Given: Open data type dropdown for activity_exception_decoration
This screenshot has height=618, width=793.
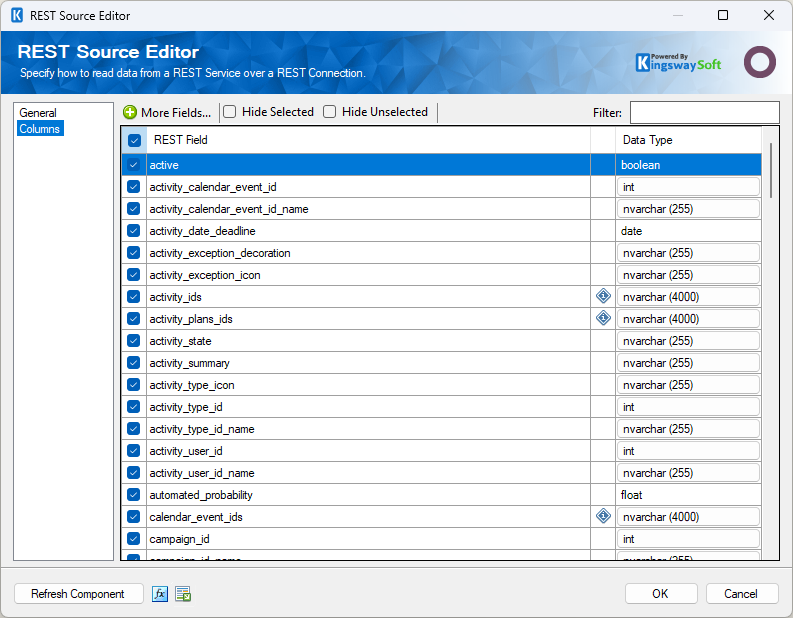Looking at the screenshot, I should [688, 253].
